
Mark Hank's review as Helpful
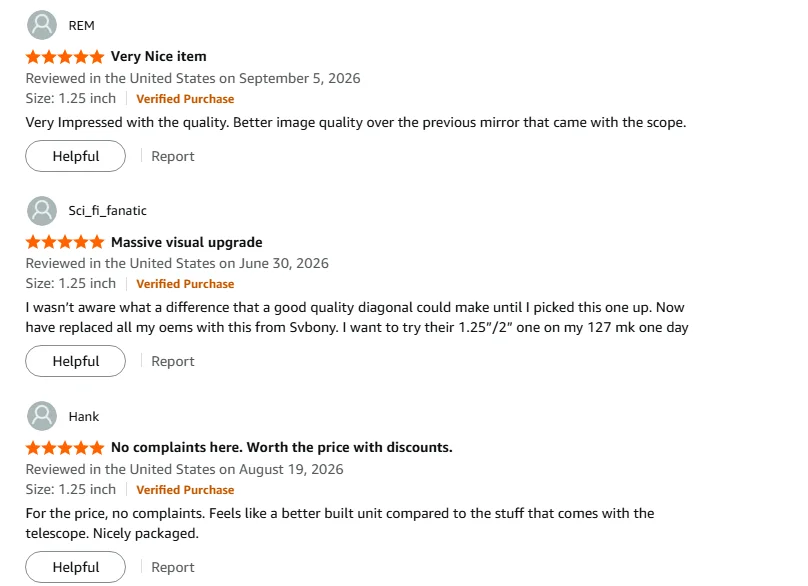75,567
